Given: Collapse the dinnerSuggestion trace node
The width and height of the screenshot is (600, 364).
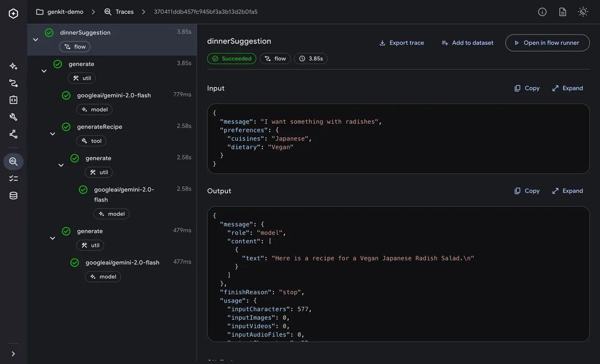Looking at the screenshot, I should point(36,40).
